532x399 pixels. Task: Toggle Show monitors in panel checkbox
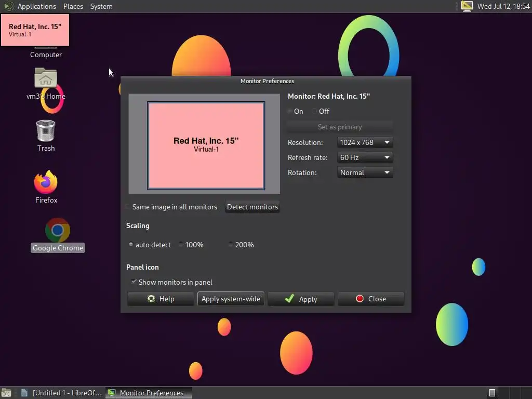coord(171,282)
